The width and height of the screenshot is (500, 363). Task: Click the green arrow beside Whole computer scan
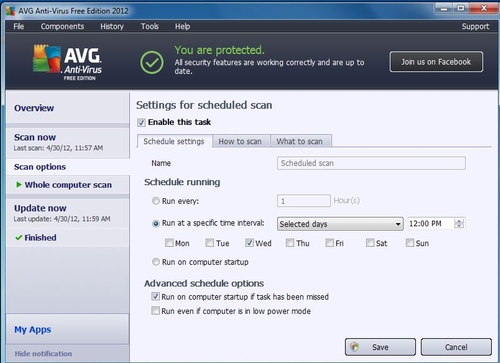click(x=19, y=185)
